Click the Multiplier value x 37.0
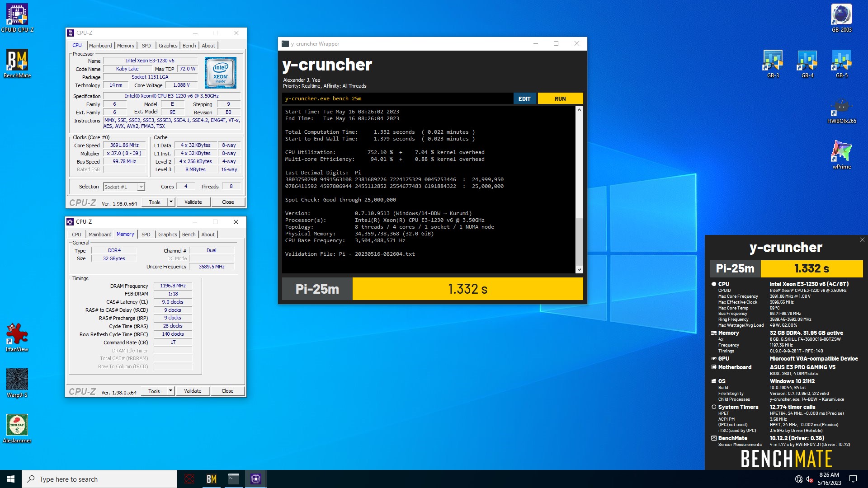This screenshot has height=488, width=868. point(124,154)
